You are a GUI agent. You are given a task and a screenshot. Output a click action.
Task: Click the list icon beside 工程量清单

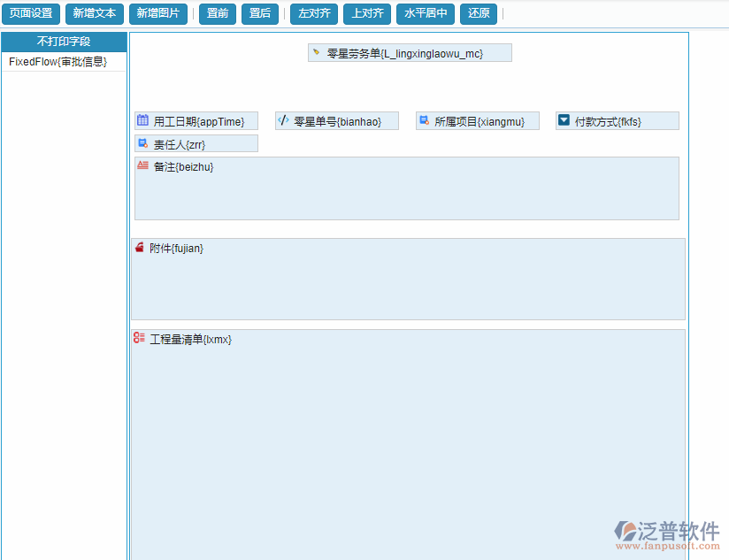click(139, 338)
